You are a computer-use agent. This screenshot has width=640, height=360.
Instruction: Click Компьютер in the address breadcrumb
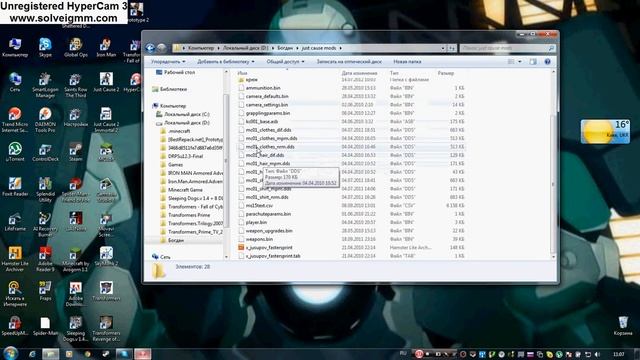(201, 48)
